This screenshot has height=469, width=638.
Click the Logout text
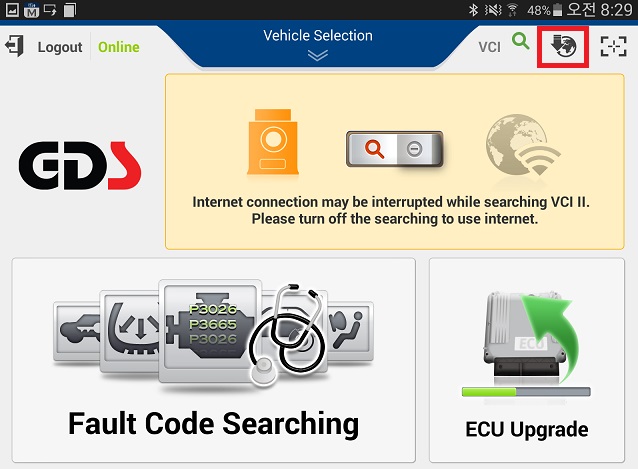[60, 47]
